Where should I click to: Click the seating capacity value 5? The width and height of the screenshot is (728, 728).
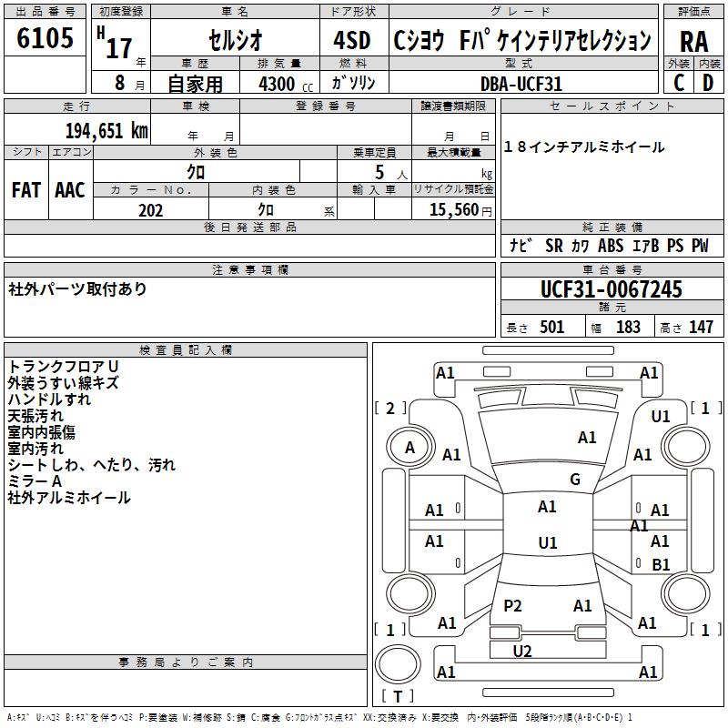379,172
